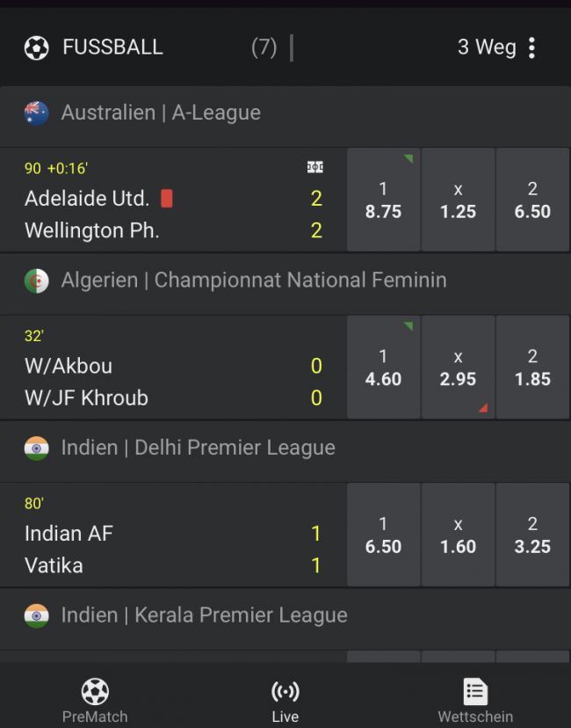Viewport: 571px width, 728px height.
Task: Select draw odds 1.25 in Adelaide match
Action: [458, 200]
